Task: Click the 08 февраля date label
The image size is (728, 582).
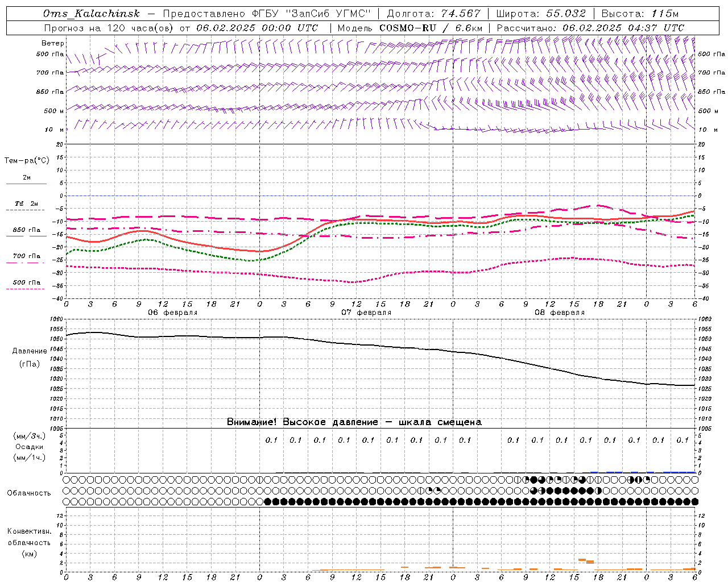Action: [x=560, y=313]
